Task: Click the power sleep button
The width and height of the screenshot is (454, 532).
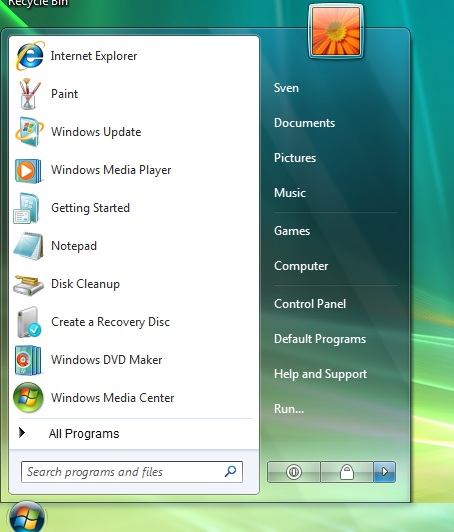Action: click(294, 472)
